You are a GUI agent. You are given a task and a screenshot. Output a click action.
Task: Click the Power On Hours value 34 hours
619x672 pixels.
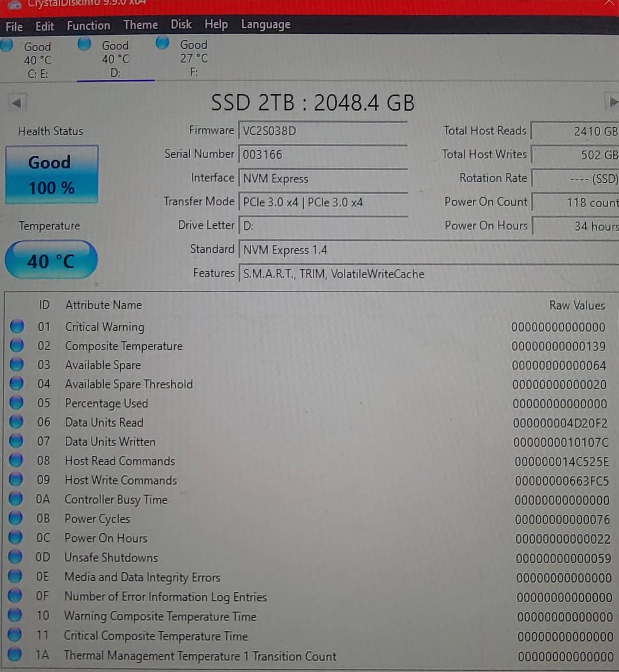pyautogui.click(x=575, y=226)
